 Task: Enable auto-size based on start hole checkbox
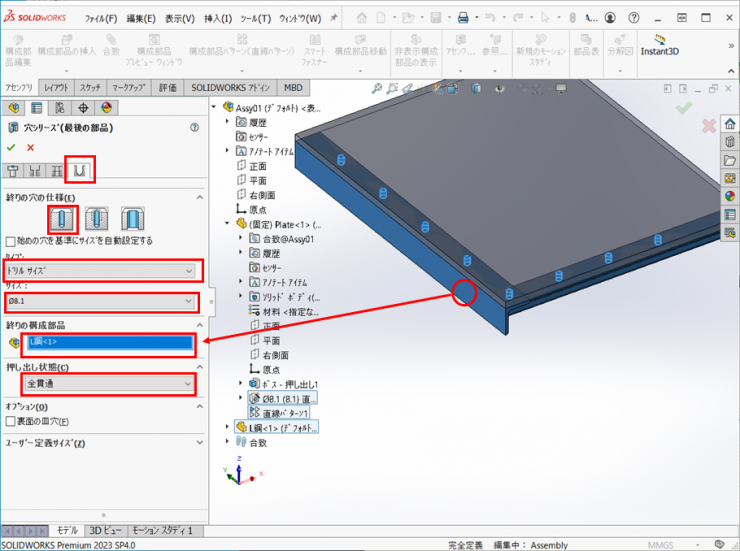coord(11,241)
